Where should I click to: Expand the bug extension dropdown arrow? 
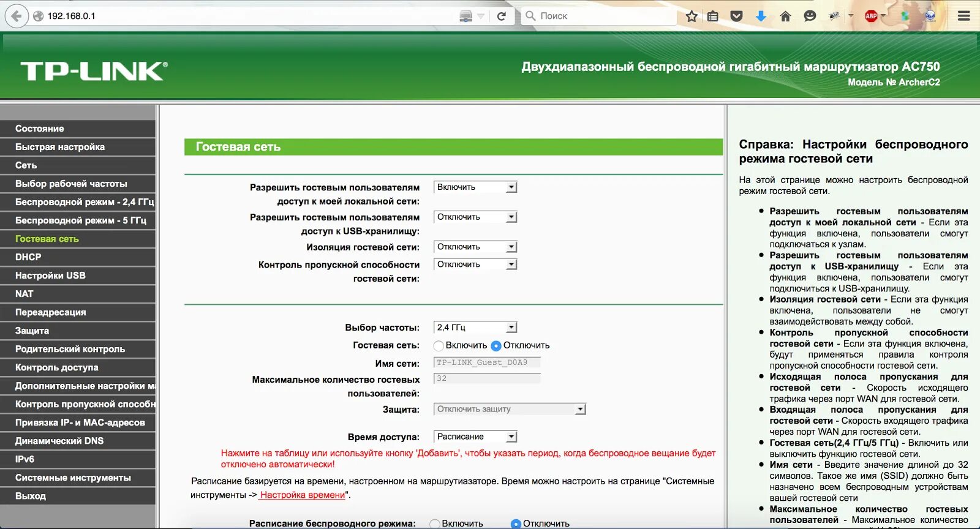(851, 17)
